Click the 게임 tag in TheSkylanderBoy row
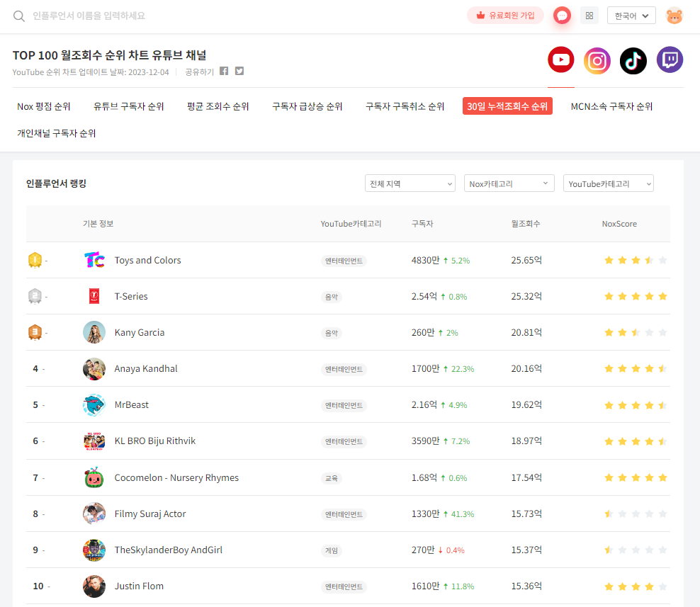 pyautogui.click(x=332, y=550)
